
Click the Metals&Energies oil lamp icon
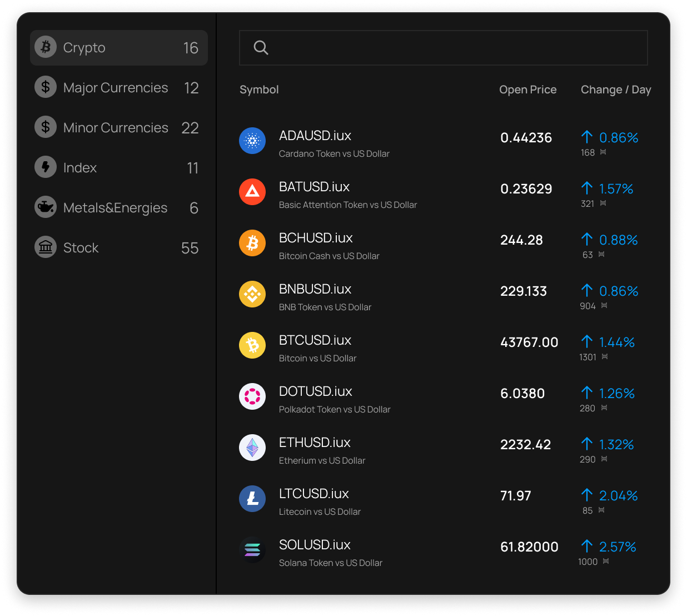(46, 207)
